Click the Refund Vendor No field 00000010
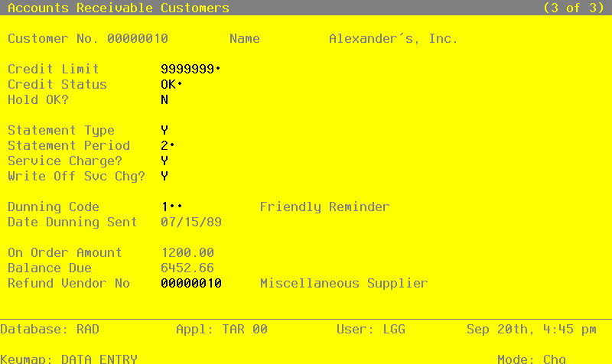This screenshot has width=612, height=364. click(191, 283)
